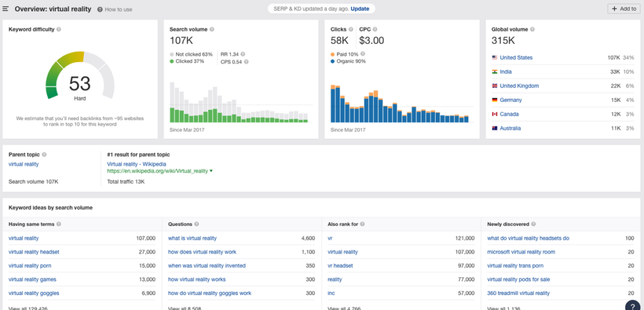This screenshot has width=644, height=310.
Task: Click the Add to button
Action: click(x=623, y=9)
